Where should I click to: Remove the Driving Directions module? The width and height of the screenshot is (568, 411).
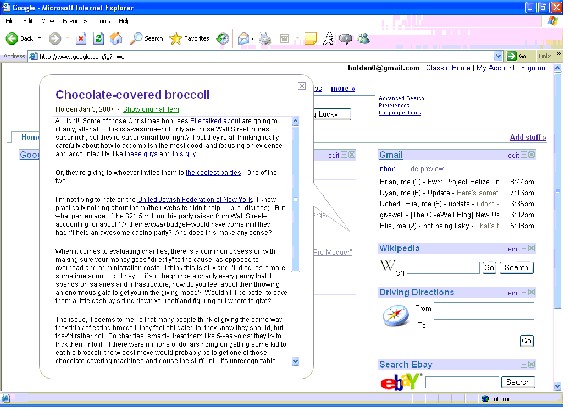[531, 292]
